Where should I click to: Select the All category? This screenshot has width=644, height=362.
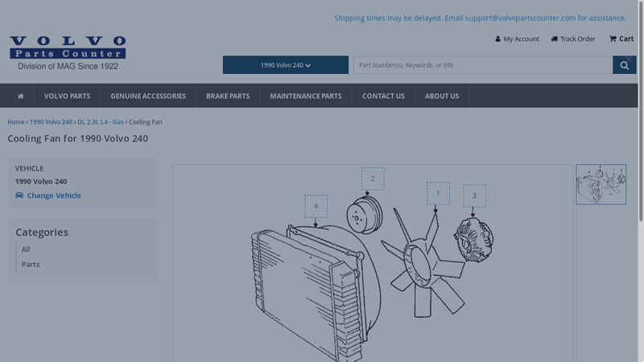coord(26,249)
